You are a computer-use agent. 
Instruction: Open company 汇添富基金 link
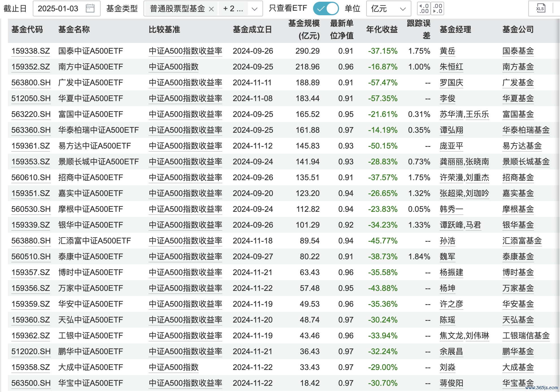tap(522, 241)
